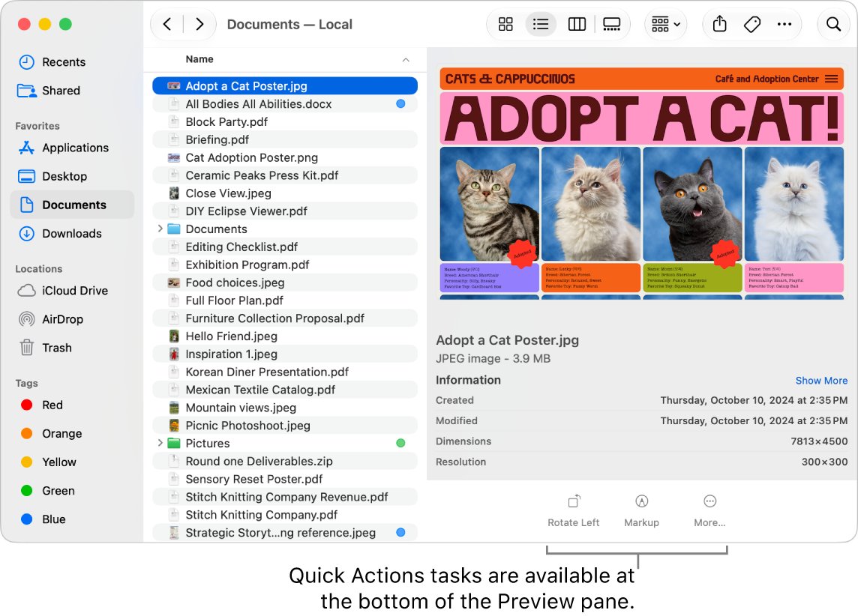
Task: Expand the Documents folder row
Action: (x=160, y=229)
